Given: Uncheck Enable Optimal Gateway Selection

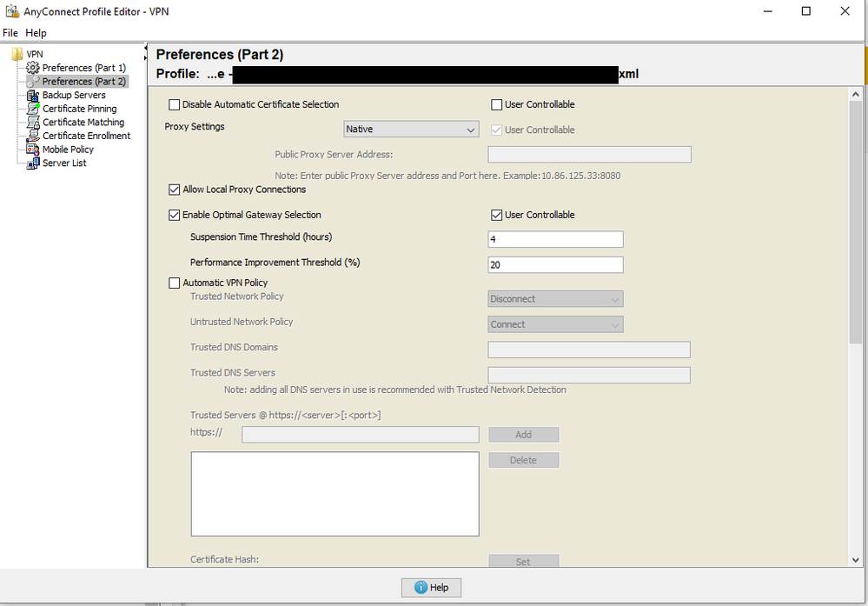Looking at the screenshot, I should coord(175,215).
